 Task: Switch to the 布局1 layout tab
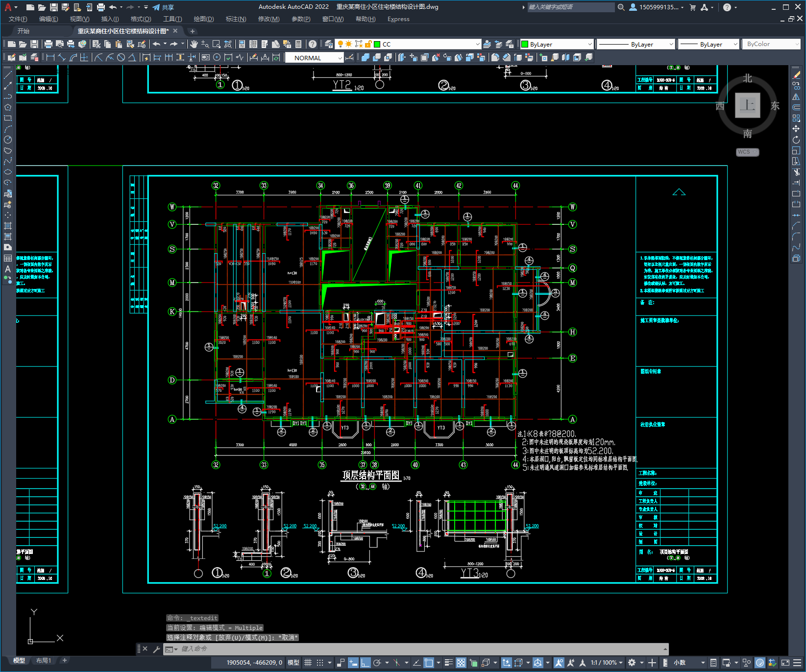[x=44, y=661]
